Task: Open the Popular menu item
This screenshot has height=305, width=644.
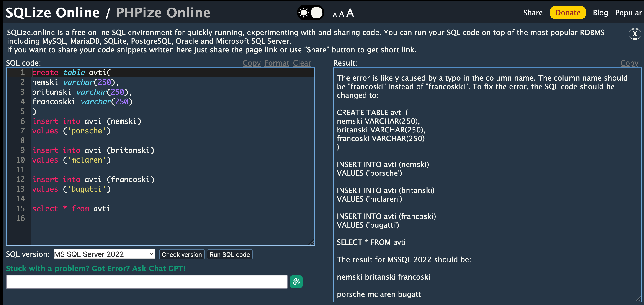Action: pyautogui.click(x=628, y=13)
